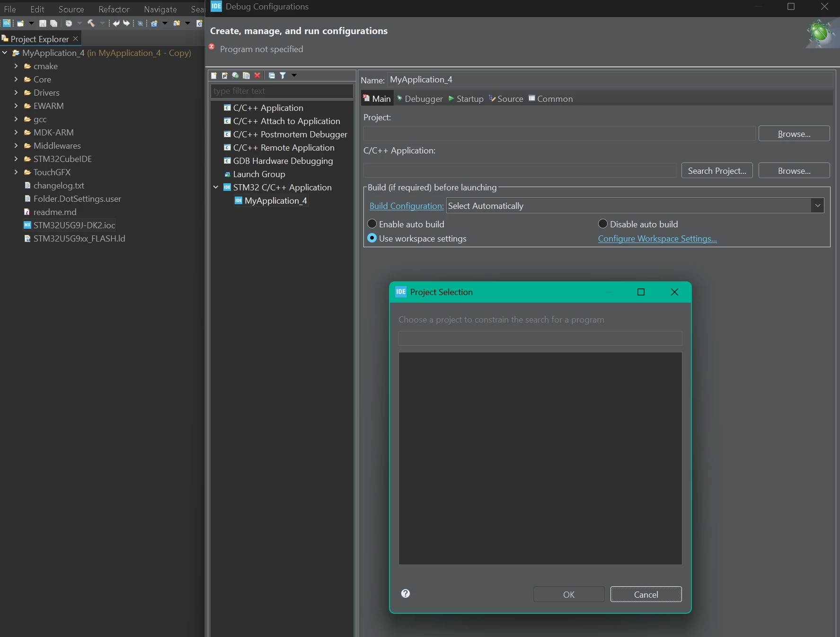Click the help question mark in Project Selection
This screenshot has height=637, width=840.
pyautogui.click(x=406, y=593)
